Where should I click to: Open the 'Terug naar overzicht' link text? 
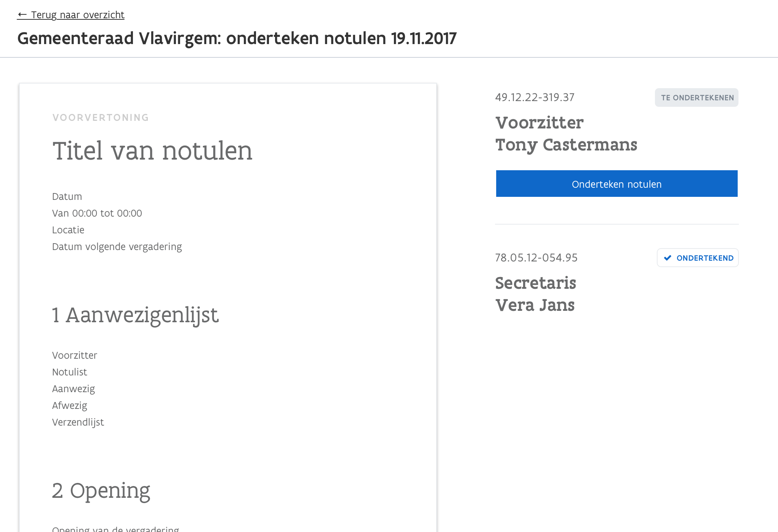[x=77, y=15]
